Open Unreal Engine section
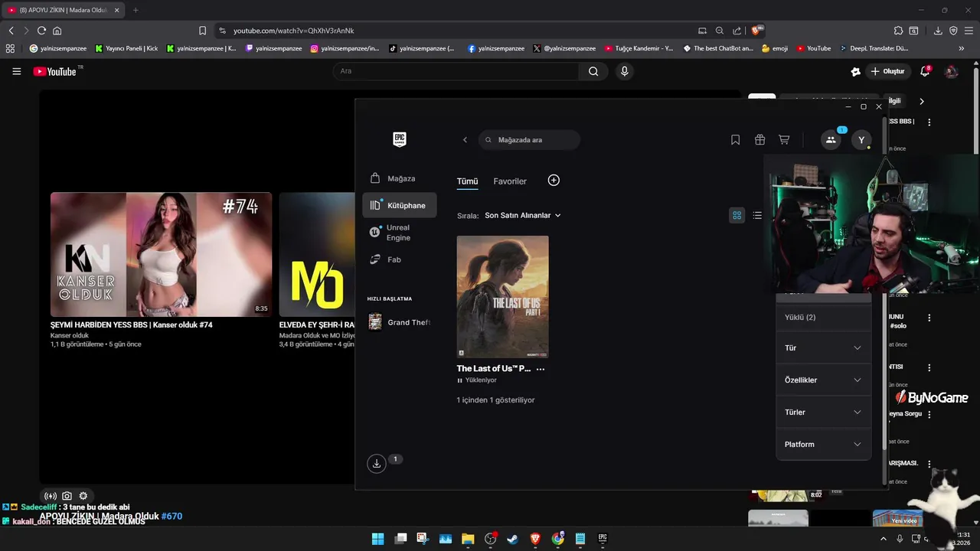 400,233
